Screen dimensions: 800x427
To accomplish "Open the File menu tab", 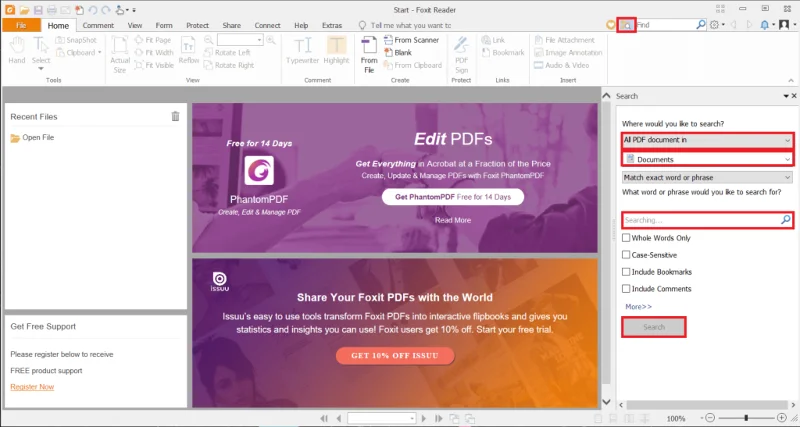I will tap(21, 25).
